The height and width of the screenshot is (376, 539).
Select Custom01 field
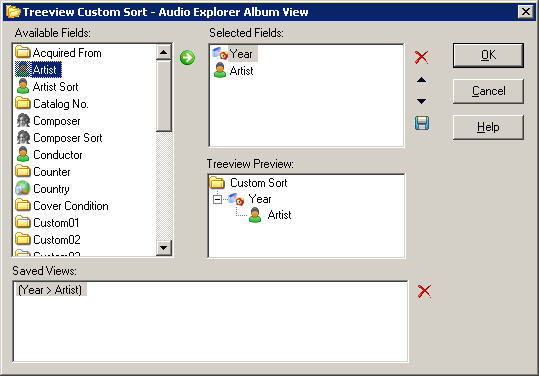pyautogui.click(x=56, y=223)
